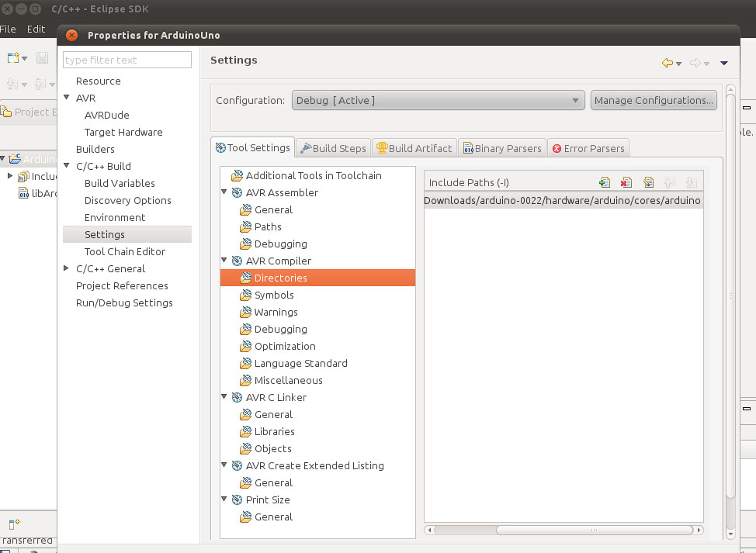Open the Configuration dropdown showing Debug
This screenshot has height=553, width=756.
click(x=438, y=100)
